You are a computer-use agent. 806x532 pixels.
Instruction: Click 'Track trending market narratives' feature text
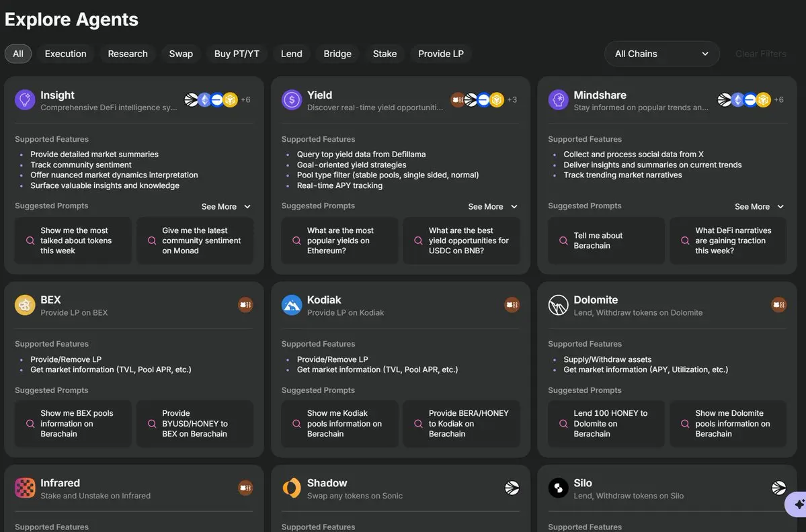click(622, 175)
